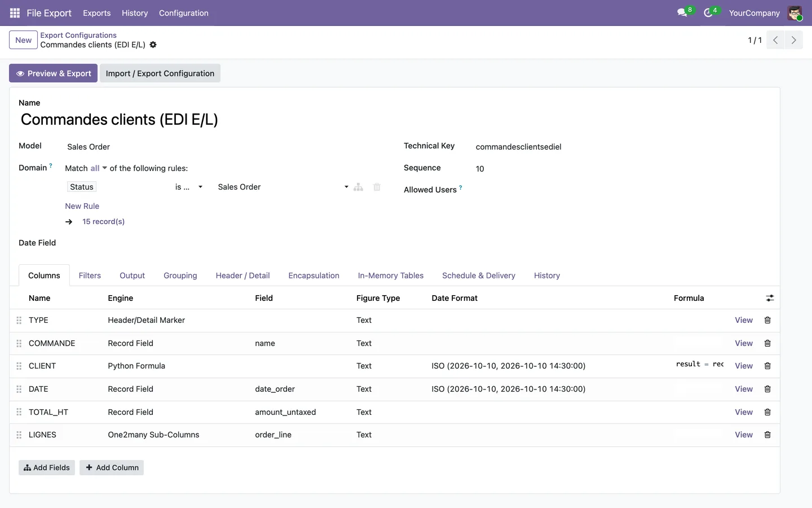Delete the Status domain rule
This screenshot has height=508, width=812.
[377, 187]
